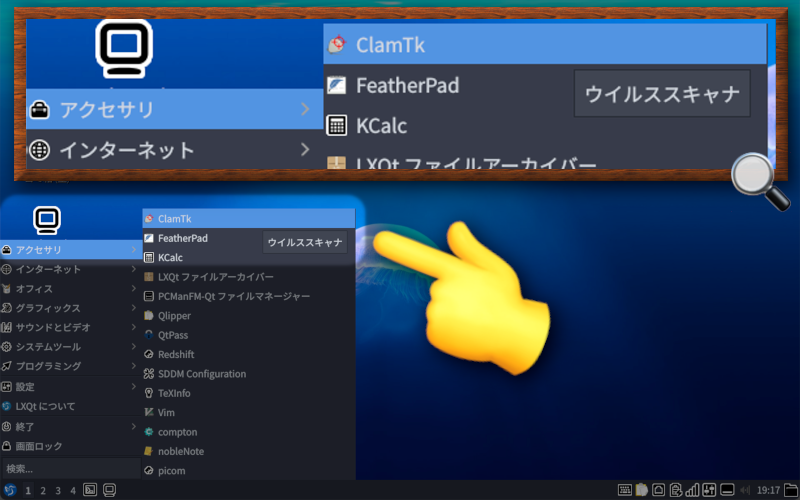The width and height of the screenshot is (800, 500).
Task: Open the folder icon at the panel's end
Action: 790,490
